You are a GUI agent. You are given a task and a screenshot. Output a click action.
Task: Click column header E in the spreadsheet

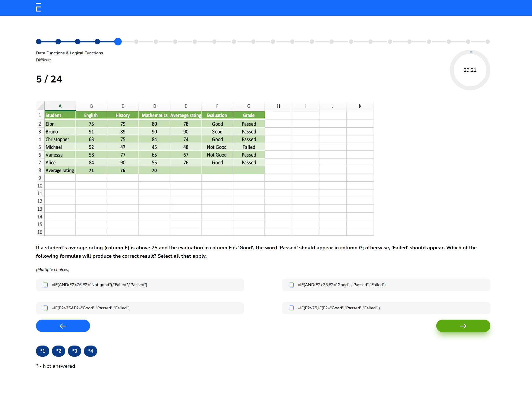click(x=186, y=106)
